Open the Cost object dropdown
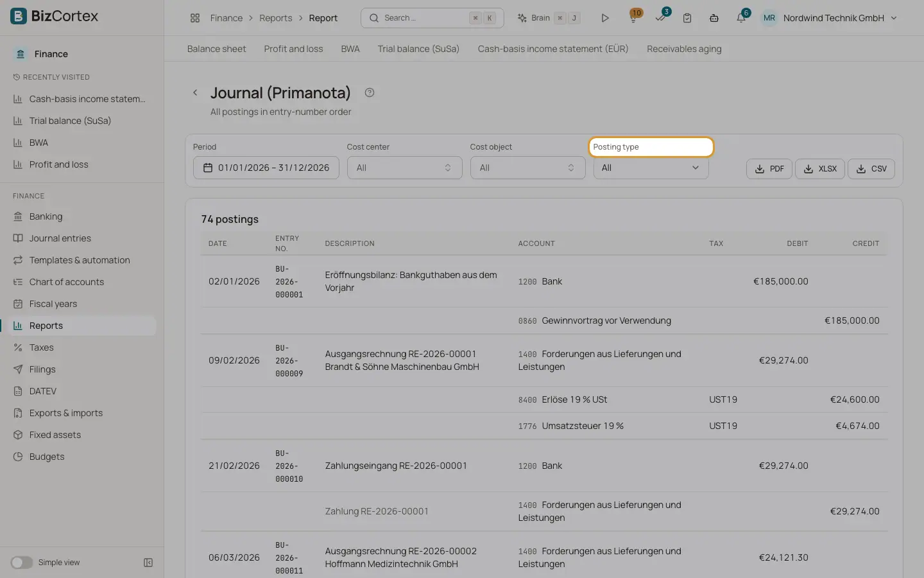 tap(527, 168)
